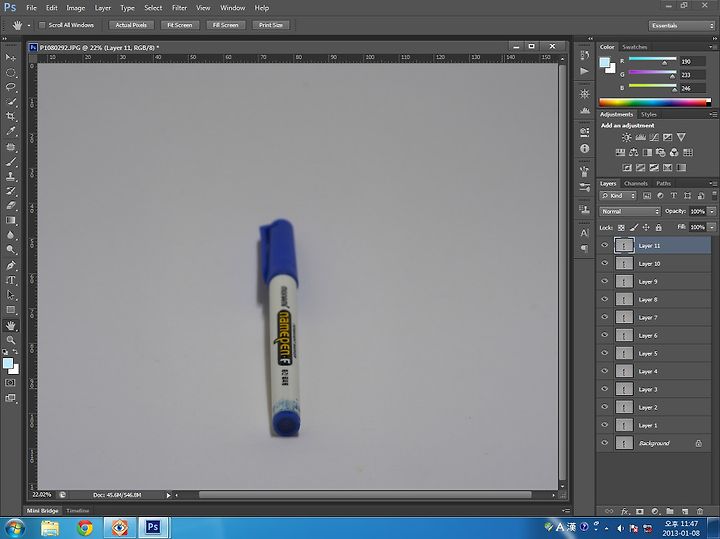The width and height of the screenshot is (720, 539).
Task: Open the Fill slider dropdown arrow
Action: click(x=712, y=227)
